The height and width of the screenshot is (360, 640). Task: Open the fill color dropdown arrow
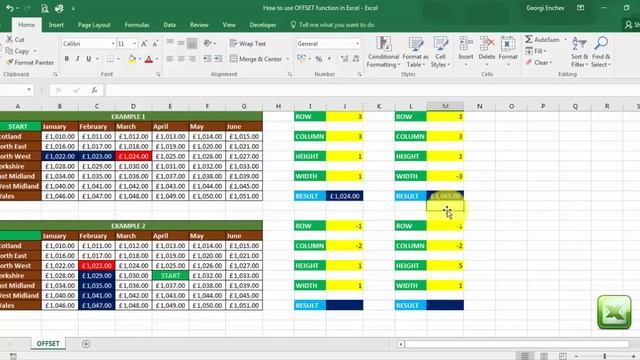click(140, 59)
